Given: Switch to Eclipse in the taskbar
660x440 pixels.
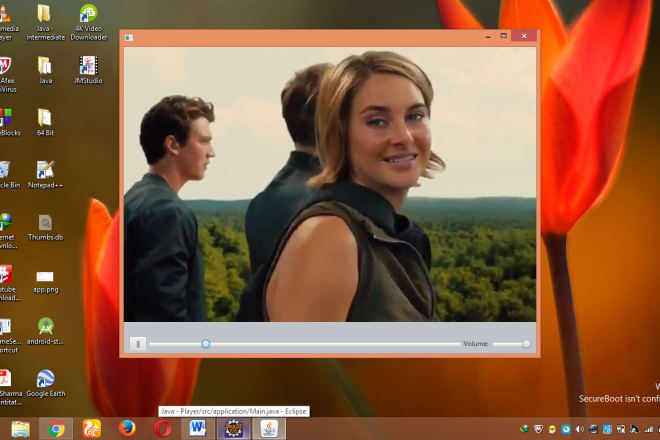Looking at the screenshot, I should click(x=234, y=429).
